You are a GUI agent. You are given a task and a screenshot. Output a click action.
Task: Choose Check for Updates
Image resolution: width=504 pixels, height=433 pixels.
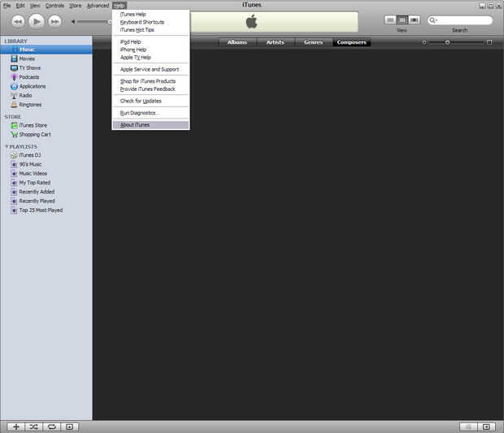click(150, 101)
